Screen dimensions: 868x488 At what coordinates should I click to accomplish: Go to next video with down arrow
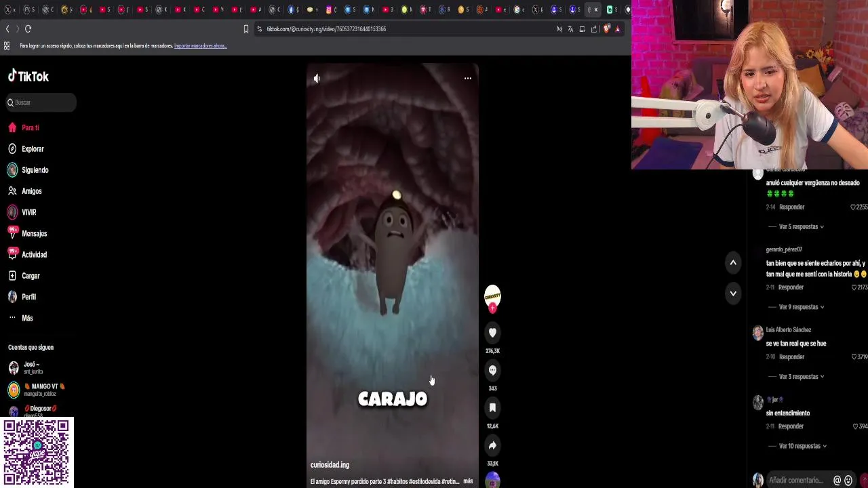coord(733,293)
